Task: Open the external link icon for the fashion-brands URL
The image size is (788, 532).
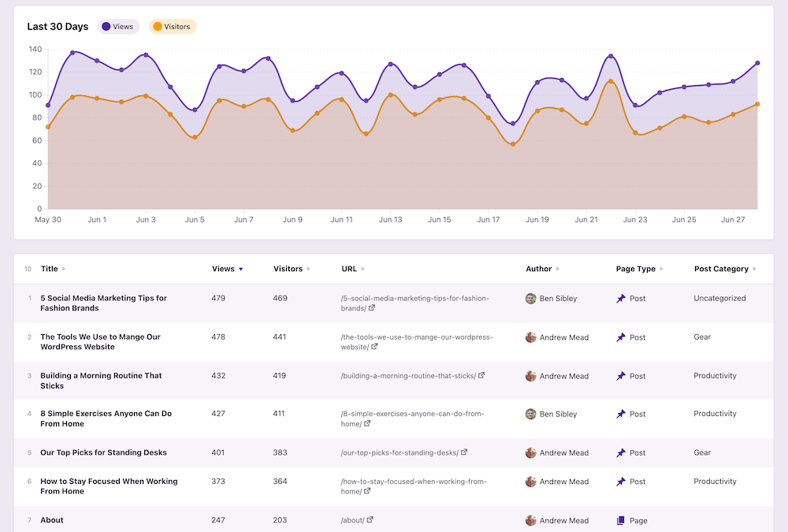Action: 373,308
